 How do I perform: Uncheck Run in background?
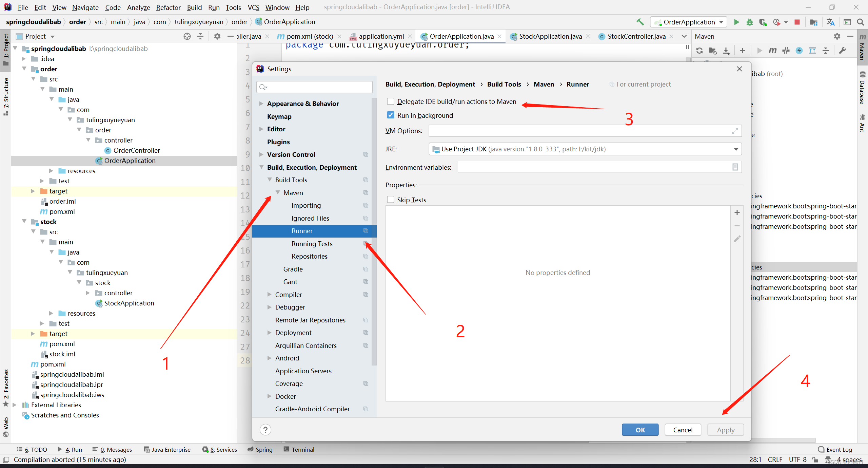click(x=391, y=115)
